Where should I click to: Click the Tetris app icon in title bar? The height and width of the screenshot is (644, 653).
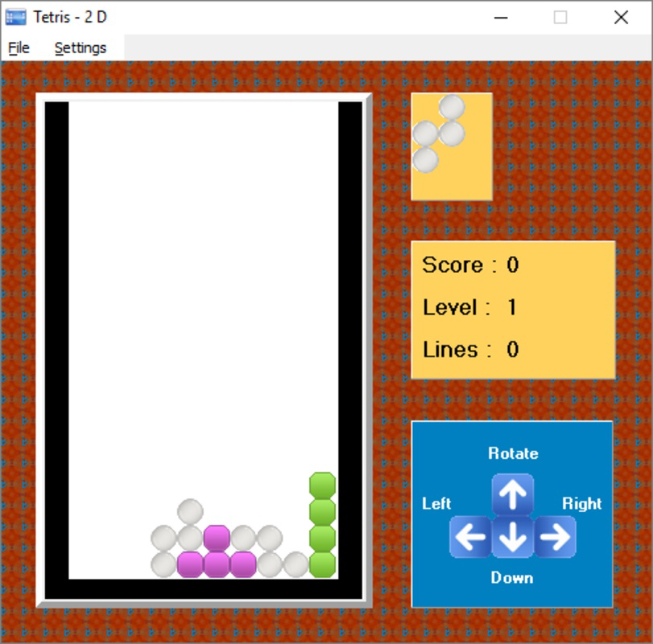click(x=16, y=18)
